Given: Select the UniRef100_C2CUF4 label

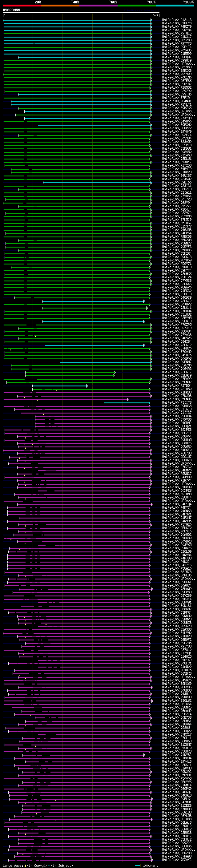Looking at the screenshot, I should coord(177,498).
